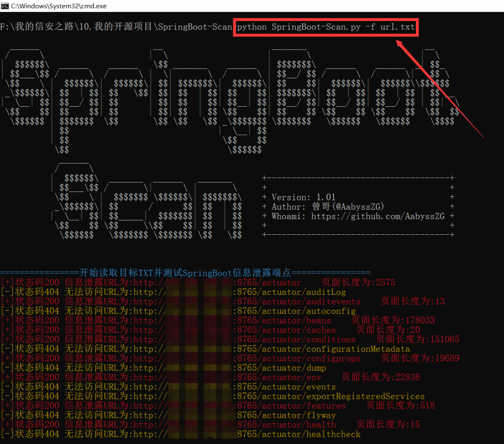Image resolution: width=504 pixels, height=444 pixels.
Task: Click the 200 line for /actuator/caches
Action: [x=210, y=329]
